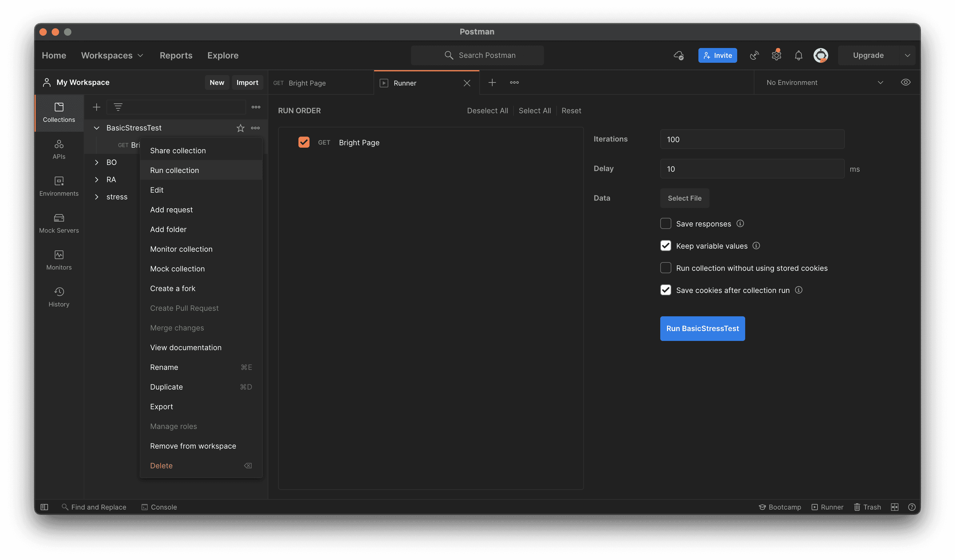Choose Add request menu item

(201, 210)
